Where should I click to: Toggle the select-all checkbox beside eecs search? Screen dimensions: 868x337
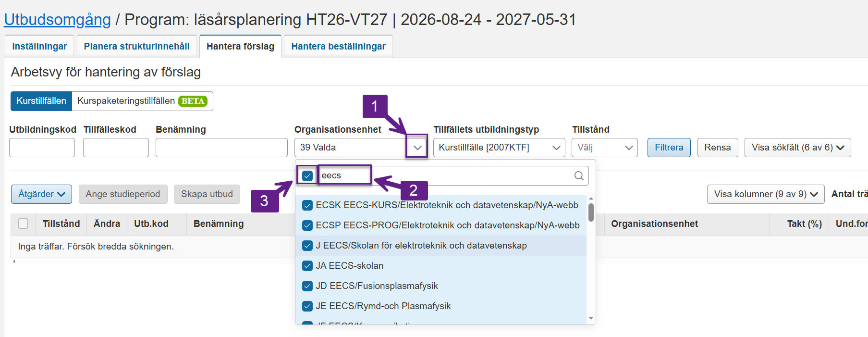(x=307, y=176)
